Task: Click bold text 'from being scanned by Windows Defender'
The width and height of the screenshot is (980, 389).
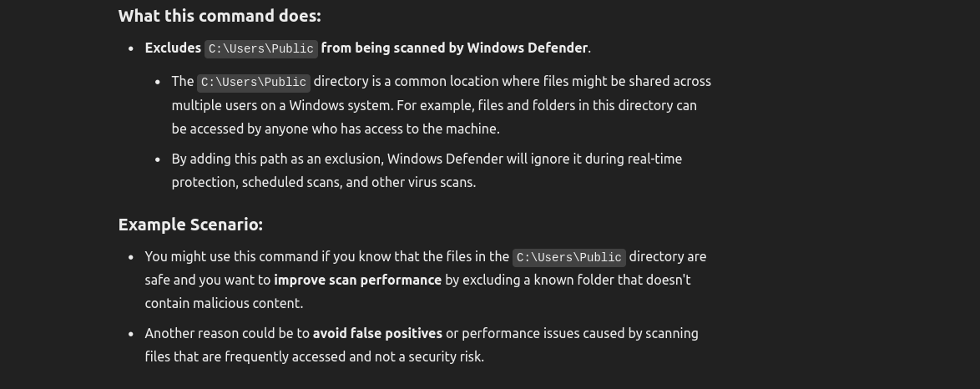Action: pyautogui.click(x=454, y=48)
